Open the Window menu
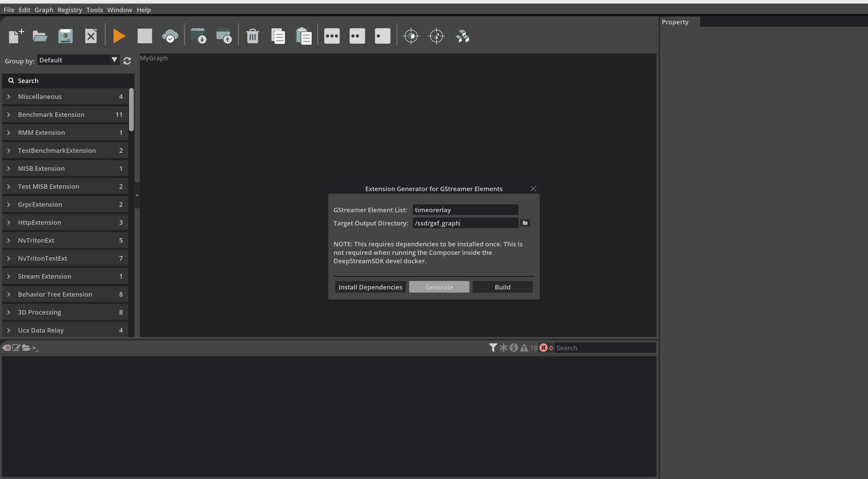 coord(120,10)
